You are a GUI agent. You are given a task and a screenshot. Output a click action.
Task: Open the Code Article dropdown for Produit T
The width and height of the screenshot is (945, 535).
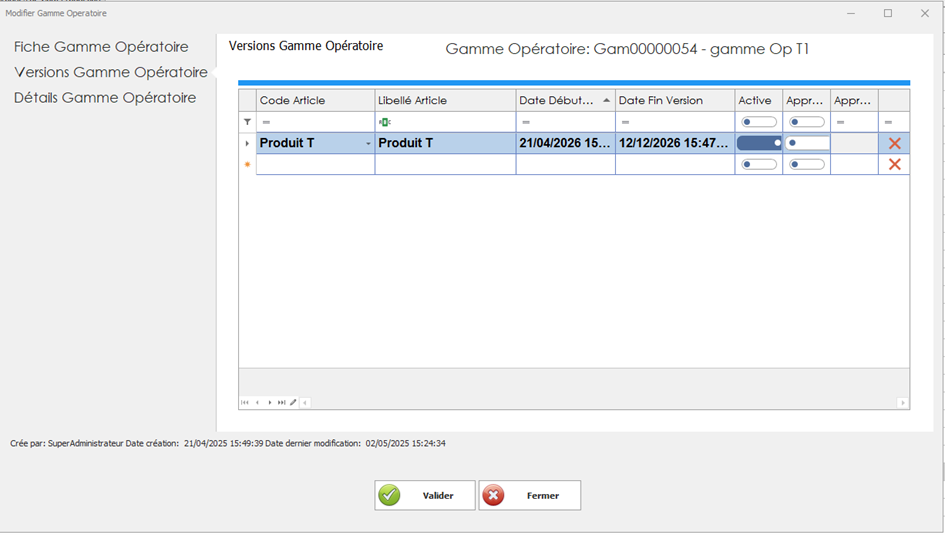coord(368,144)
